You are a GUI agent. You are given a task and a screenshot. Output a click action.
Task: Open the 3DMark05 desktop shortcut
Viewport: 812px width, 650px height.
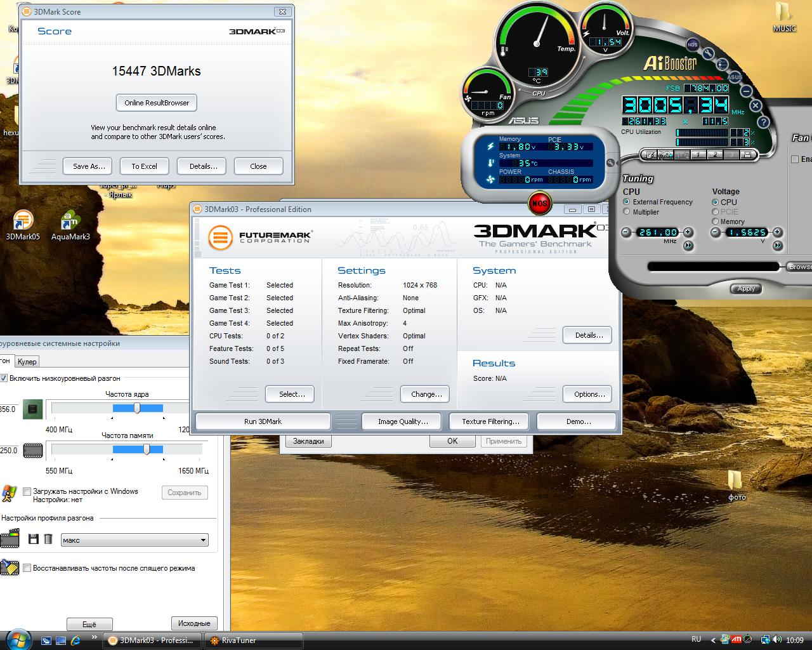coord(23,225)
